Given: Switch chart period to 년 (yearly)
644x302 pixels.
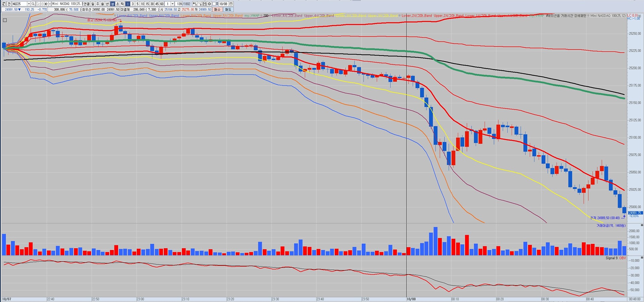Looking at the screenshot, I should point(108,4).
